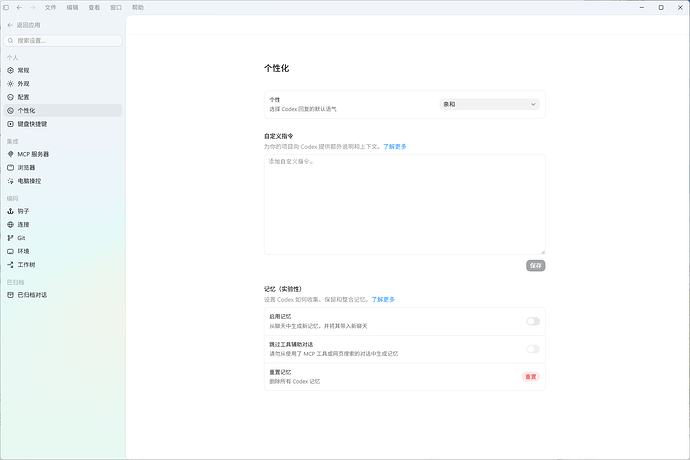This screenshot has height=460, width=690.
Task: Open the 个性 tone dropdown
Action: click(489, 104)
